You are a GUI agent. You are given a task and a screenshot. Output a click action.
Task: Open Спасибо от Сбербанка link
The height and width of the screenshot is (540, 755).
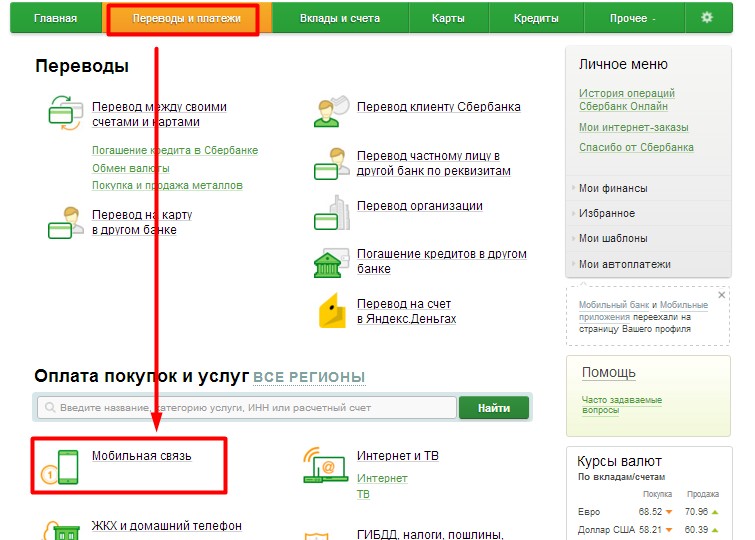(636, 147)
